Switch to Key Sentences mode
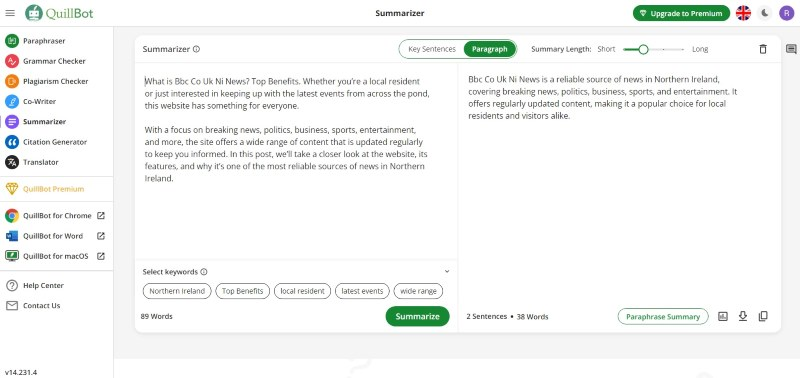This screenshot has height=378, width=800. [x=432, y=49]
